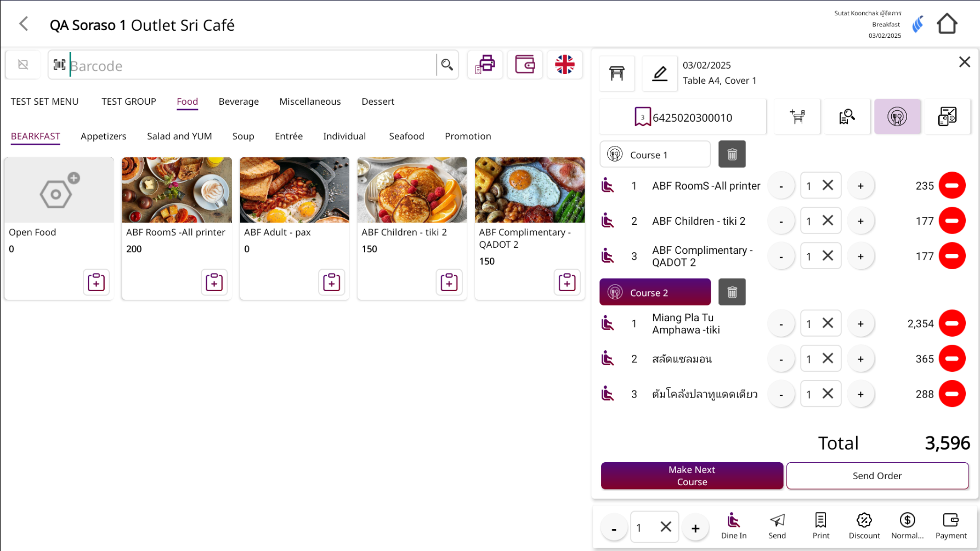
Task: Switch to the Beverage category tab
Action: click(x=239, y=101)
